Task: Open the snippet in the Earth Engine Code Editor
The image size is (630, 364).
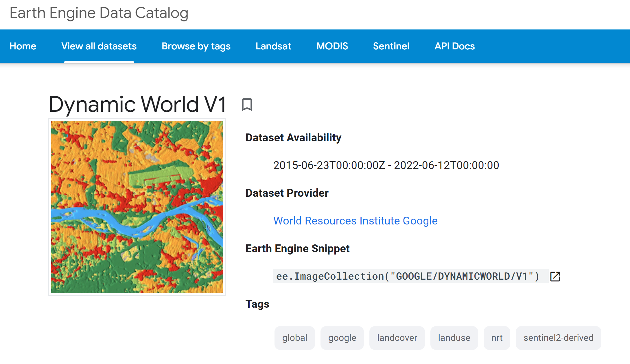Action: coord(556,276)
